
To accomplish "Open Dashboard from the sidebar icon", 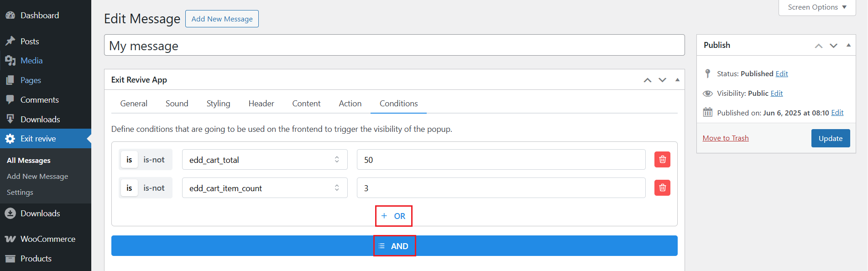I will click(10, 16).
